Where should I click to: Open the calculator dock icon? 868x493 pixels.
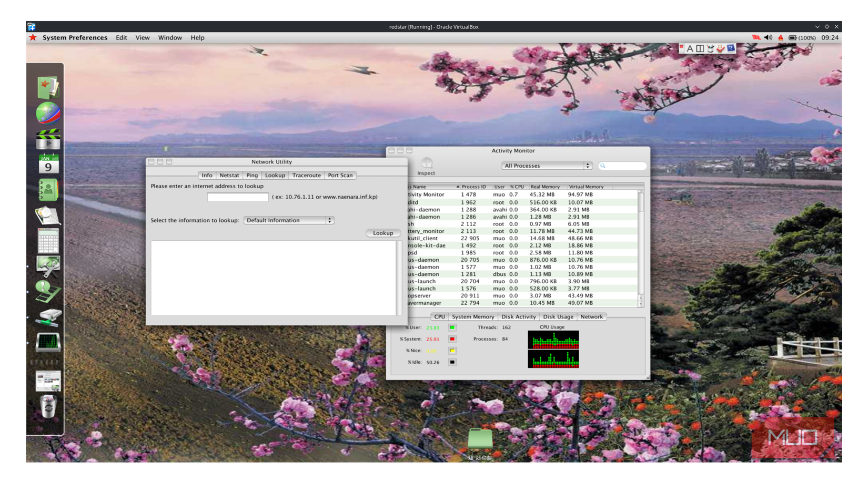47,241
